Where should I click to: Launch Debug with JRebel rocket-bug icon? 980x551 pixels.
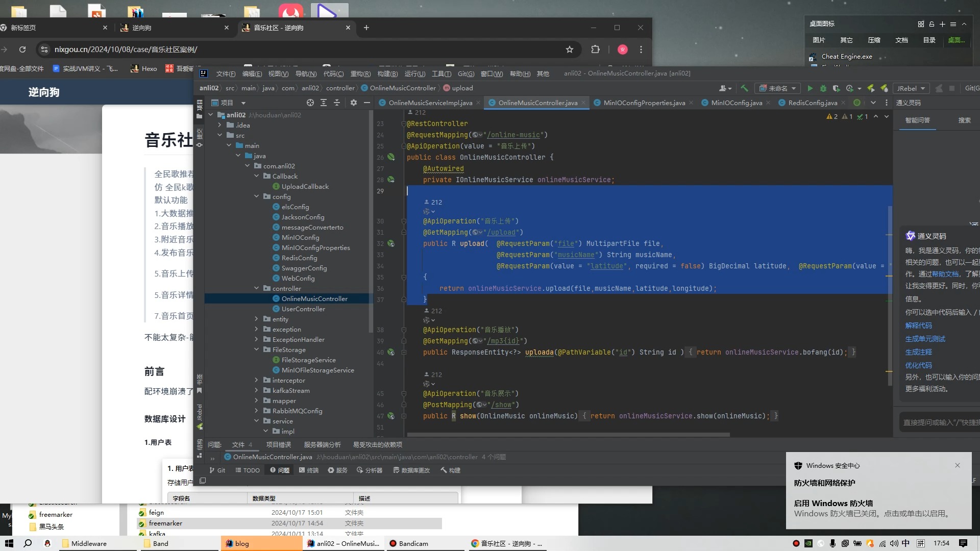pyautogui.click(x=884, y=88)
